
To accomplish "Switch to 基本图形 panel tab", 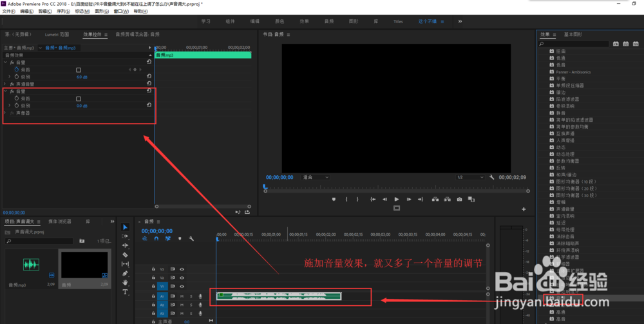I will pos(573,35).
